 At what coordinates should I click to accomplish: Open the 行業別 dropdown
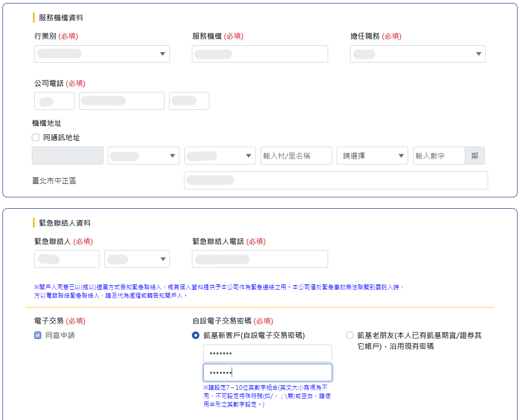102,54
